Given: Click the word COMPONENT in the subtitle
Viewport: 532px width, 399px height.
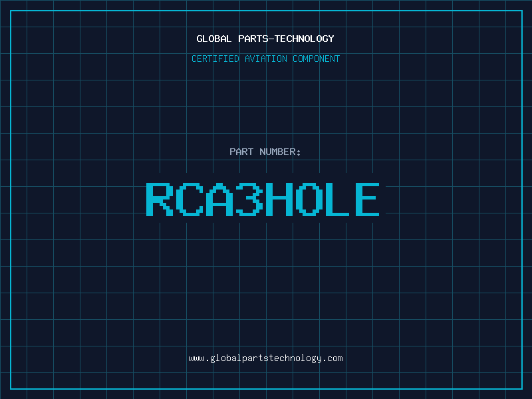Looking at the screenshot, I should (316, 59).
